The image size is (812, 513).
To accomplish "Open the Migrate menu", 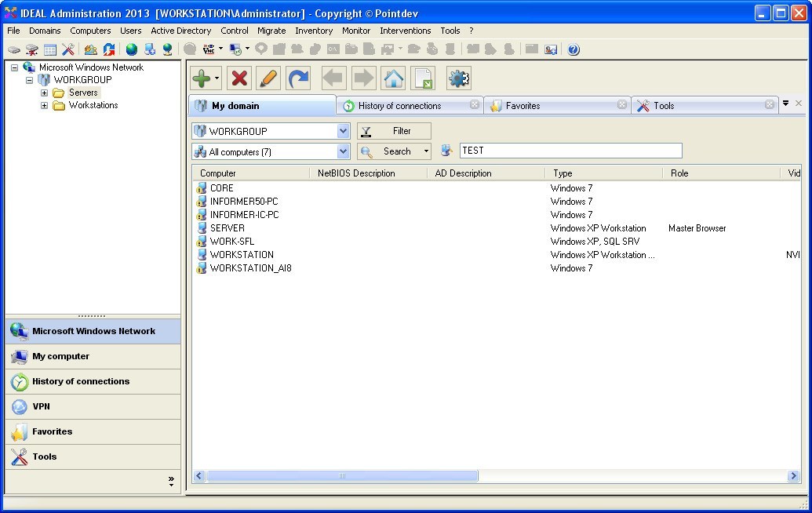I will [271, 31].
